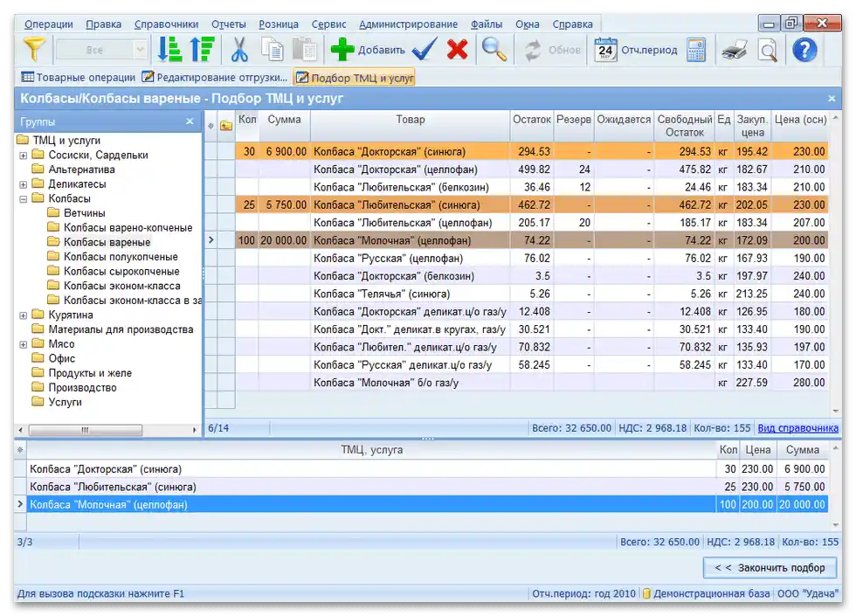Screen dimensions: 856x616
Task: Open search with the magnifier icon
Action: pos(494,50)
